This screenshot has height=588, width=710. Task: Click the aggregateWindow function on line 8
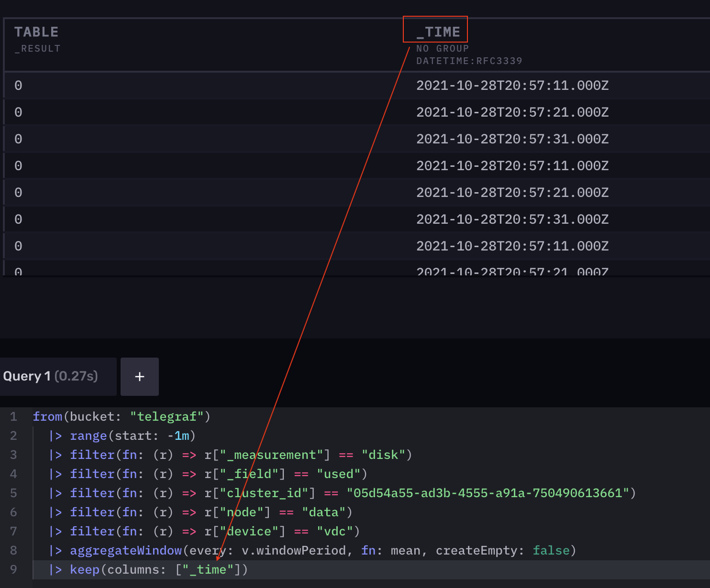click(126, 550)
